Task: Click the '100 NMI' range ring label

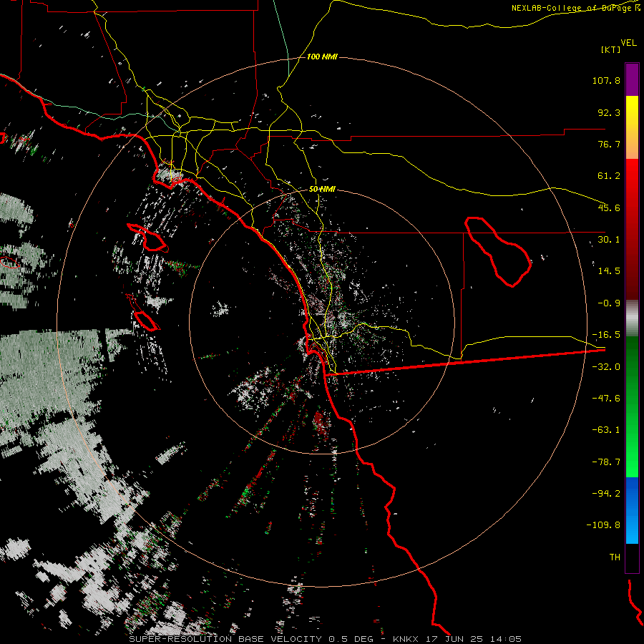Action: 323,57
